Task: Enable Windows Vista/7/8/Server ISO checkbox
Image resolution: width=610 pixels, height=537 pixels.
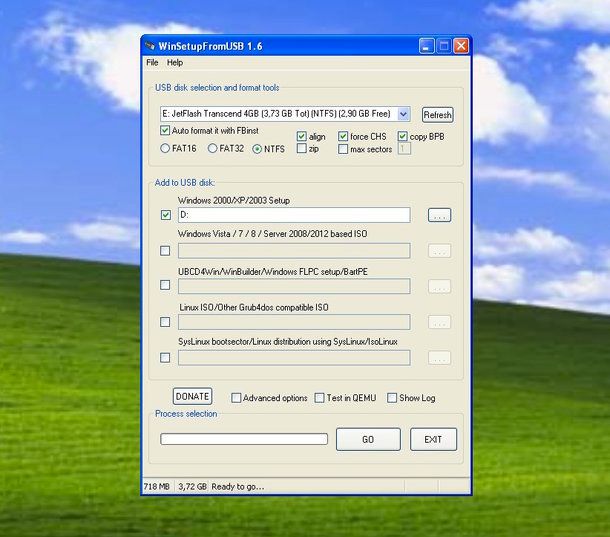Action: pyautogui.click(x=165, y=251)
